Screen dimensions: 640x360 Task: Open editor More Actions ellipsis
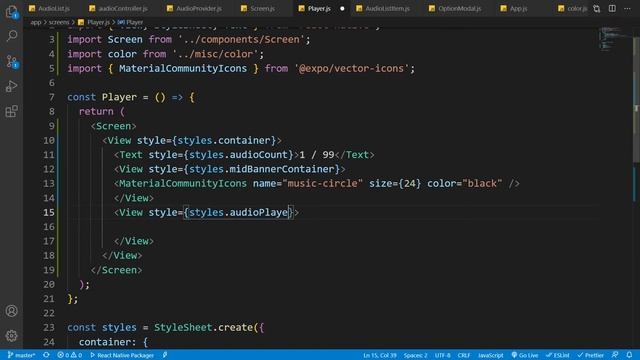click(627, 9)
